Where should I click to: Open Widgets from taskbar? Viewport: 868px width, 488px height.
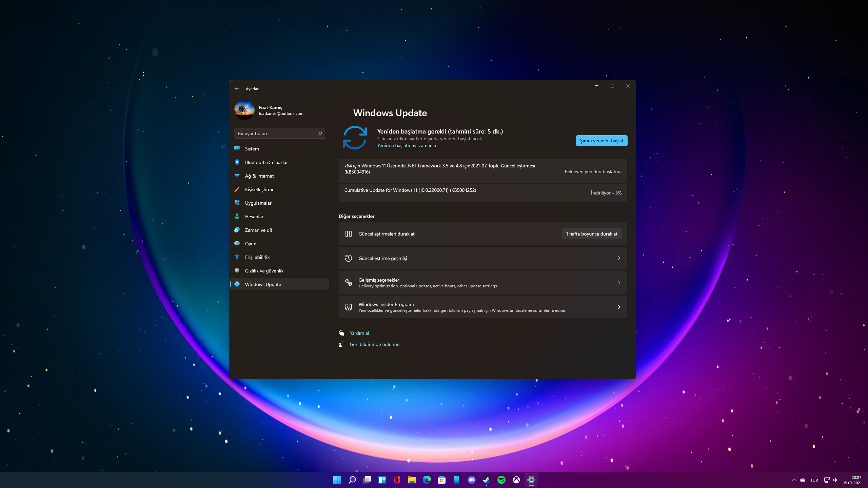pyautogui.click(x=382, y=480)
